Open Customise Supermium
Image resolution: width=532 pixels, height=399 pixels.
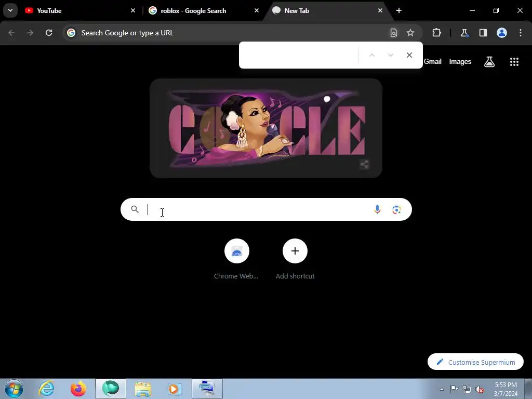pyautogui.click(x=476, y=362)
